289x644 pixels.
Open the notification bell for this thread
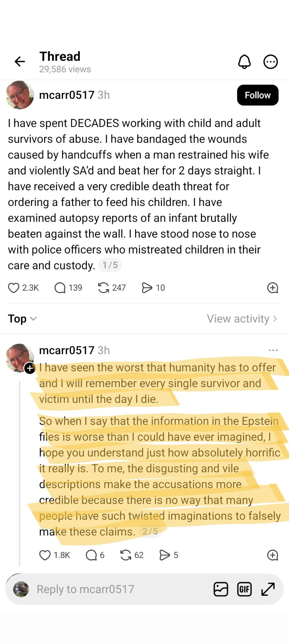(244, 62)
